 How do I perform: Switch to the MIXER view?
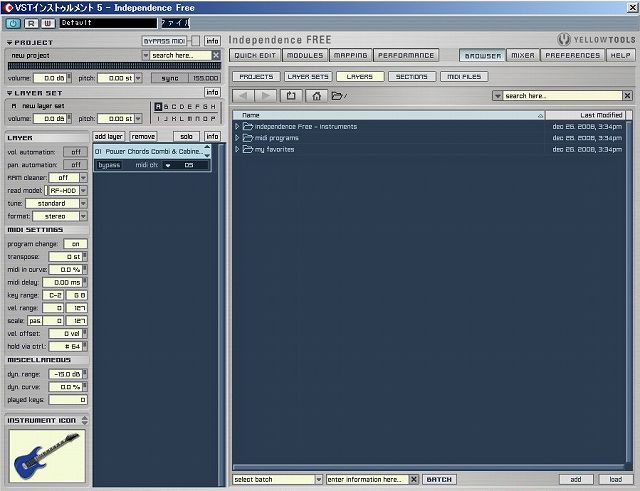[523, 55]
